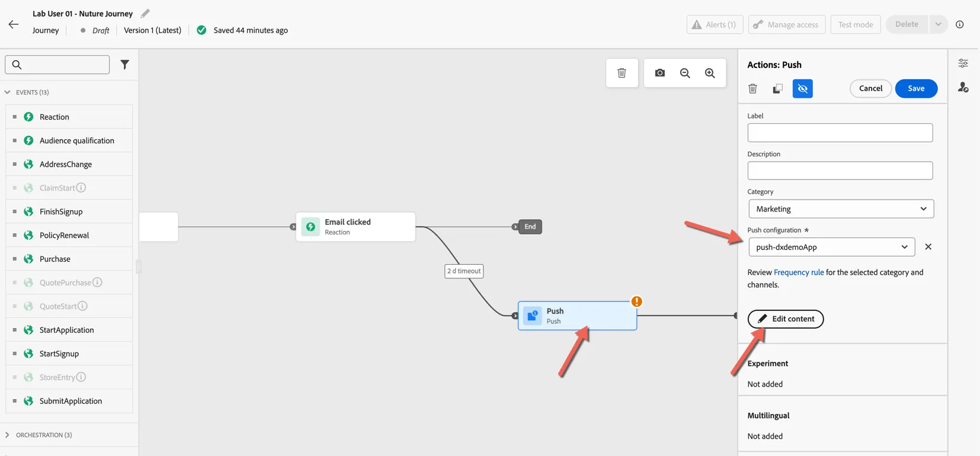Click Save in Actions pane

point(916,88)
